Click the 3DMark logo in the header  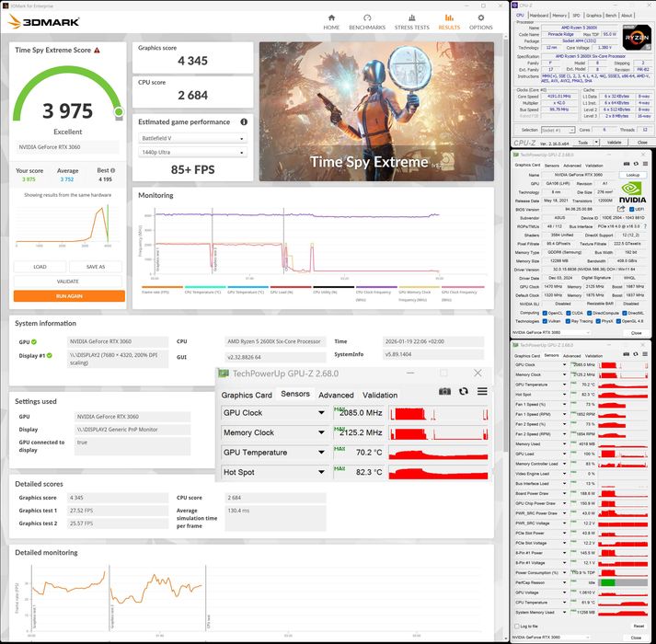tap(43, 22)
